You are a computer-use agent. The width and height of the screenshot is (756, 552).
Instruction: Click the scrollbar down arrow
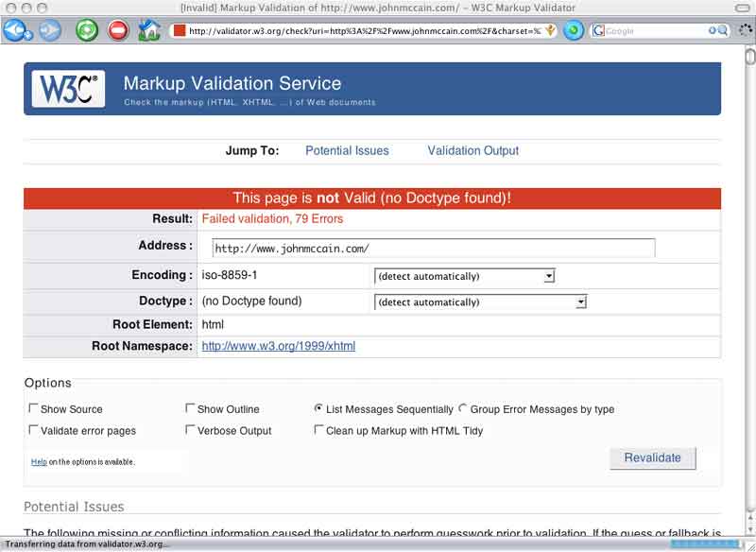pos(750,529)
